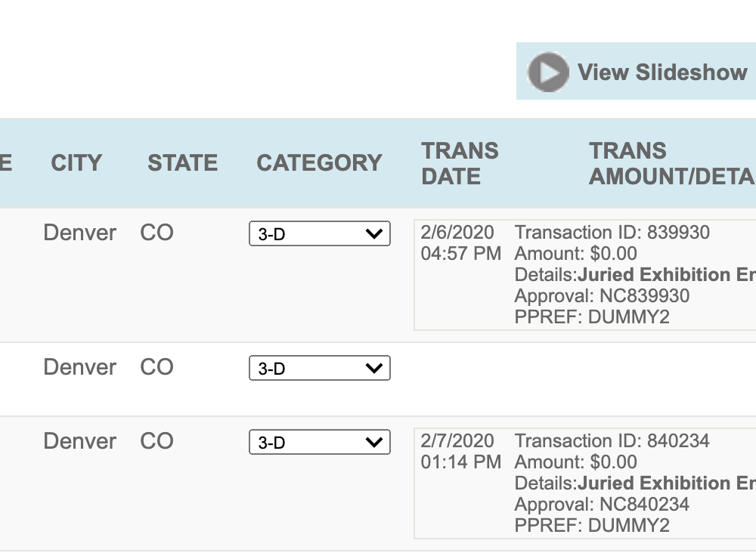The height and width of the screenshot is (556, 756).
Task: Click chevron arrow of third 3-D dropdown
Action: [374, 442]
